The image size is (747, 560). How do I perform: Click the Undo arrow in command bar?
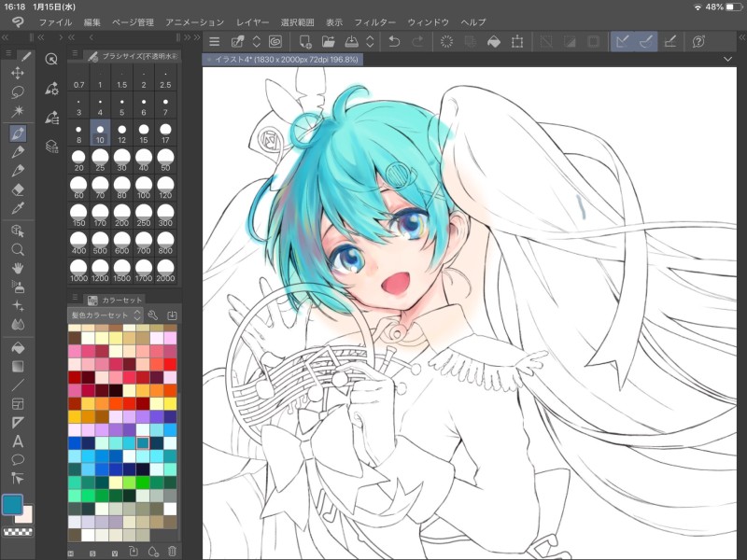pos(394,42)
